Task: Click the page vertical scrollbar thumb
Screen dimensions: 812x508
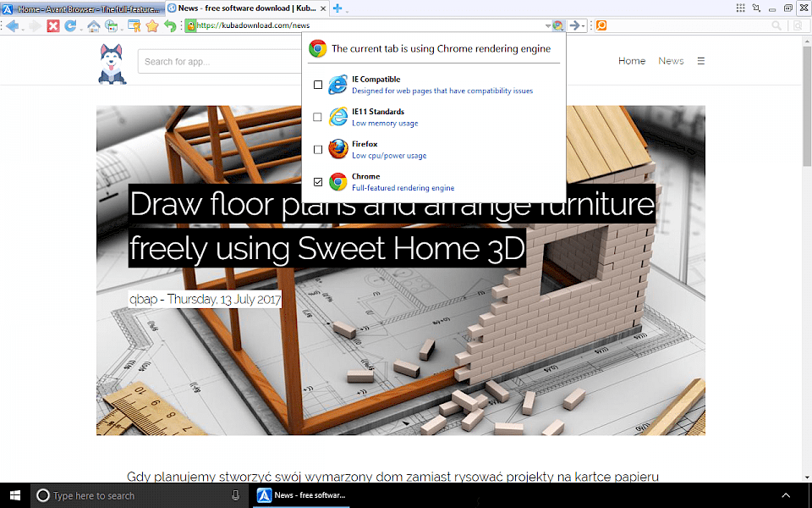Action: click(x=807, y=106)
